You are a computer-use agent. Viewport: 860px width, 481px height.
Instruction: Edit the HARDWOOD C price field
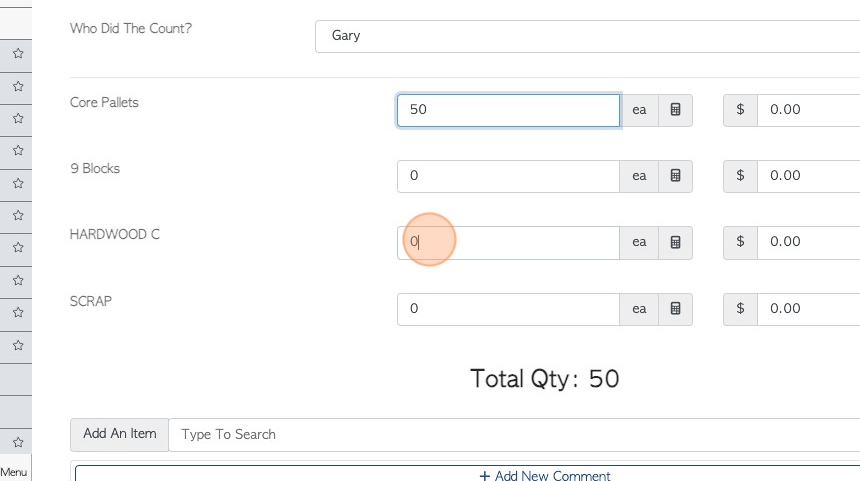[x=808, y=242]
